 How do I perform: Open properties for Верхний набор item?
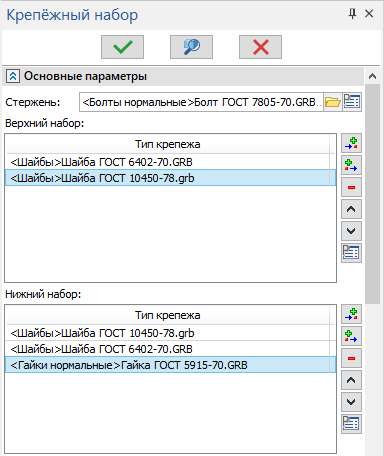click(x=351, y=252)
